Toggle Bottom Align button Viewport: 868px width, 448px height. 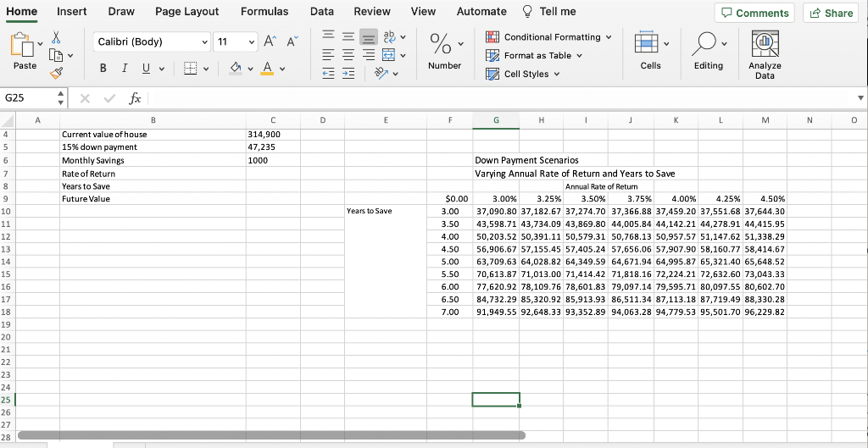tap(368, 37)
